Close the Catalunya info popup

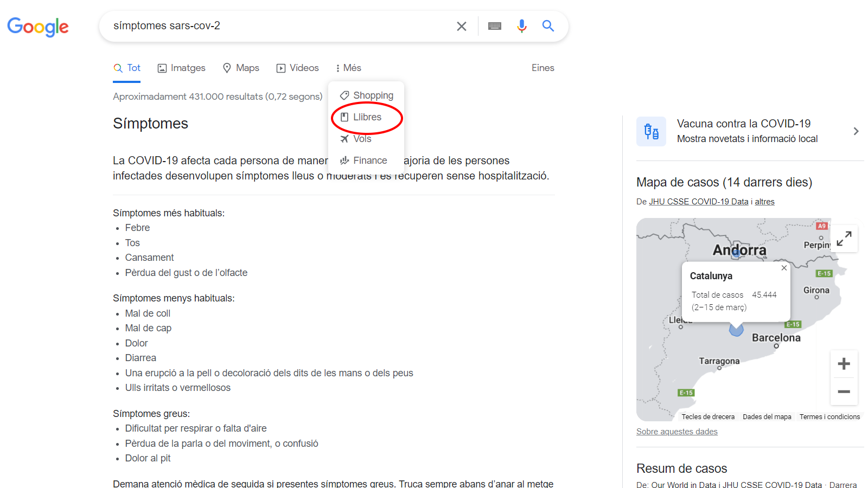784,268
